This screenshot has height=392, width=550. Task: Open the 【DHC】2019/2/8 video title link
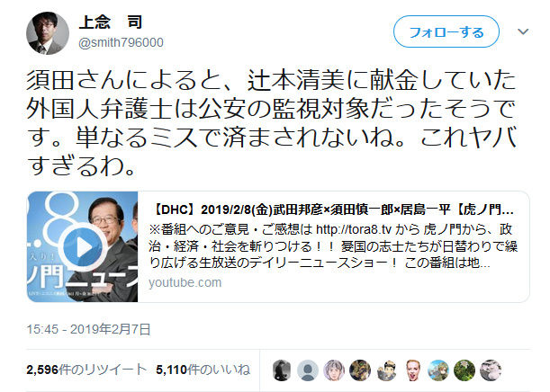[332, 209]
